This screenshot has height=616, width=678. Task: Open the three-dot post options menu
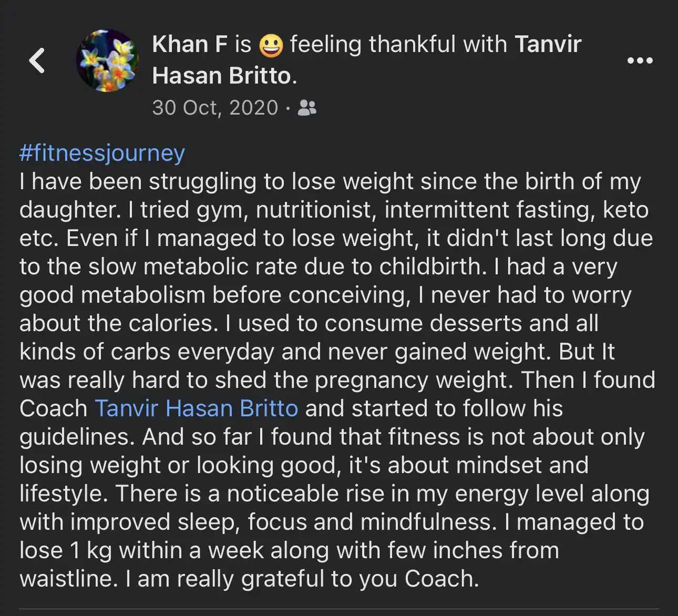[640, 60]
